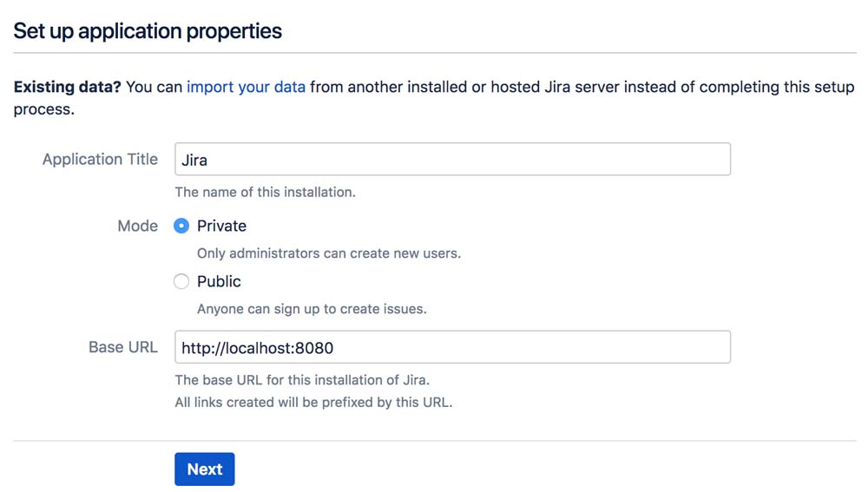Click the 'Mode' field label
The image size is (868, 492).
(137, 226)
